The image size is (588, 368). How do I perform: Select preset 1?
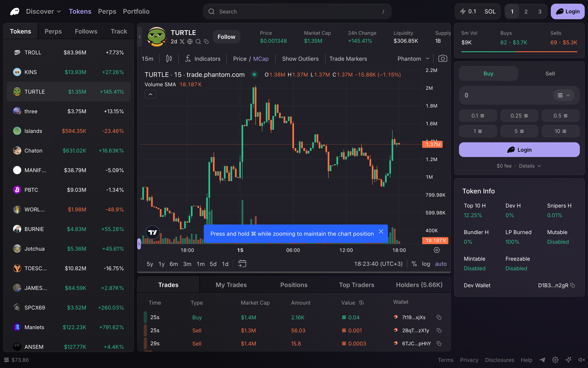[x=512, y=11]
